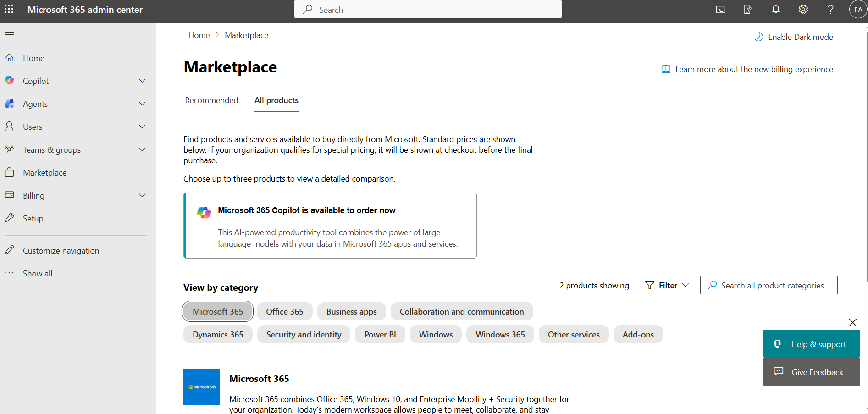This screenshot has width=868, height=414.
Task: Open Customize navigation option
Action: 61,251
